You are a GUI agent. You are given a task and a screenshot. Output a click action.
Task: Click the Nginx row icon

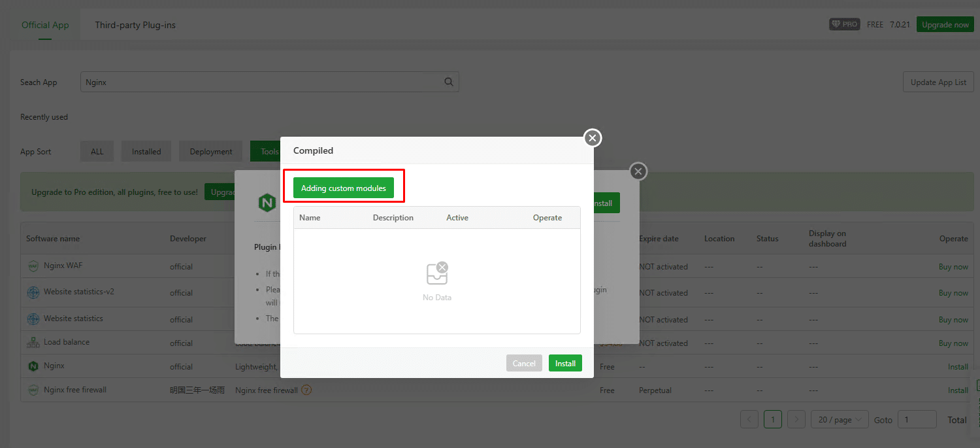point(33,366)
